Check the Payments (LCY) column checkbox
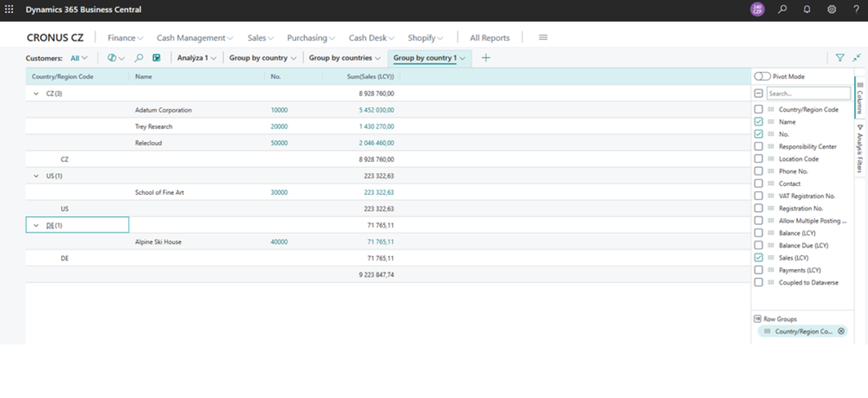868x398 pixels. (x=758, y=270)
